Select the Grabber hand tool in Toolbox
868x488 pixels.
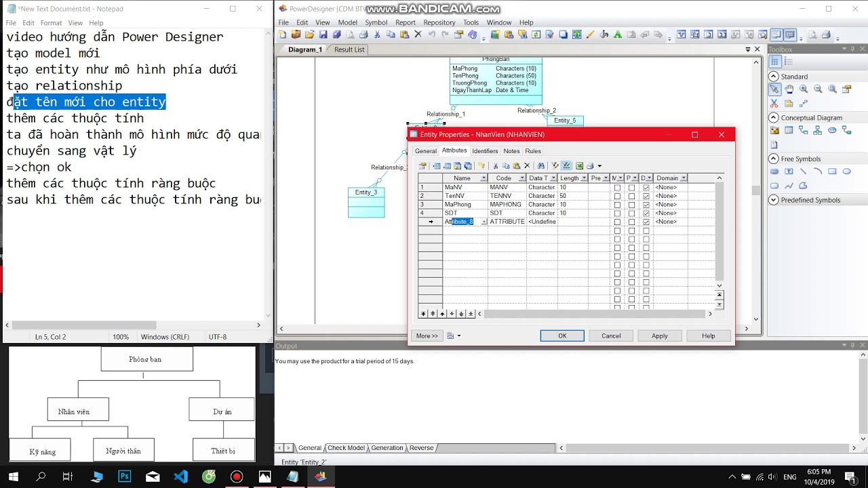789,89
